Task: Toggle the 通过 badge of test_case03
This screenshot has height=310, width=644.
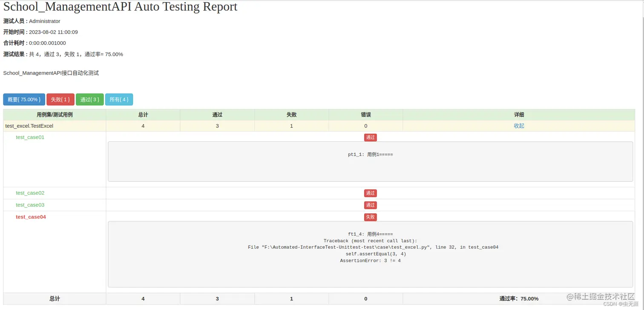Action: 371,205
